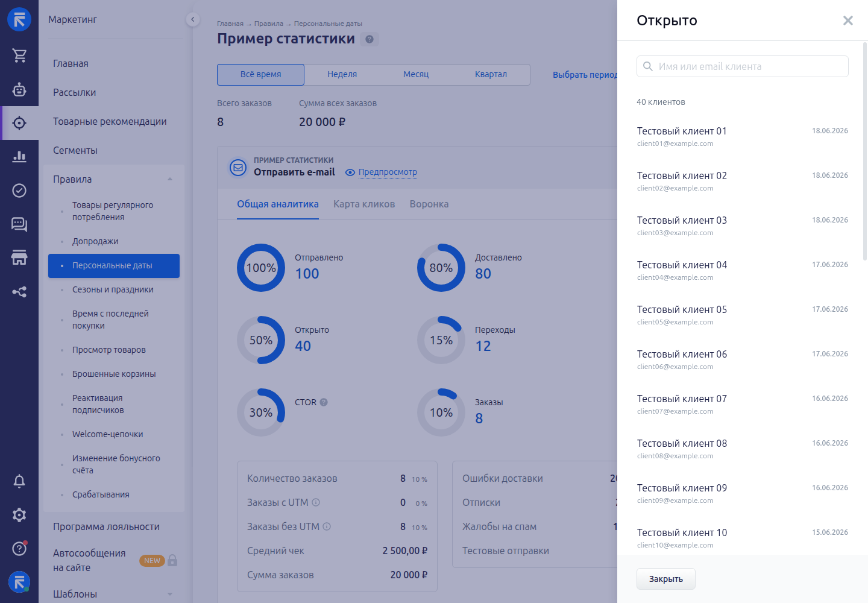Screen dimensions: 868x603
Task: Click the help icon next to CTOR
Action: [324, 402]
